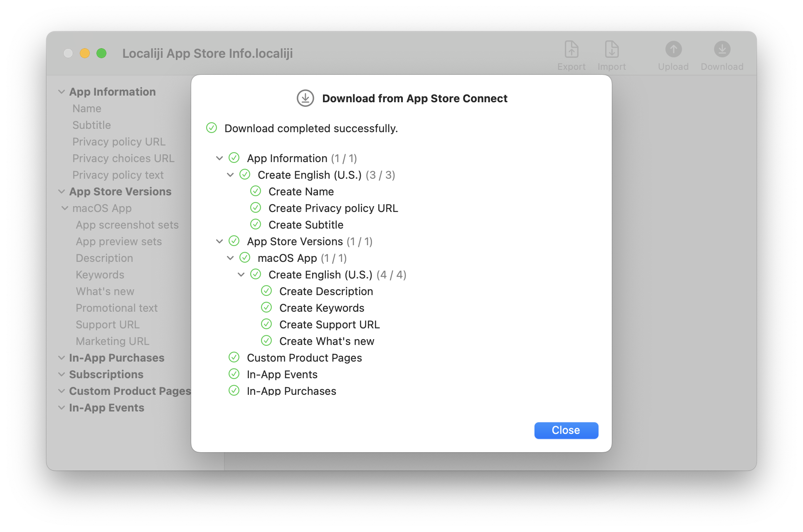Click the 'Create Subtitle' result text
Viewport: 803px width, 532px height.
click(306, 225)
